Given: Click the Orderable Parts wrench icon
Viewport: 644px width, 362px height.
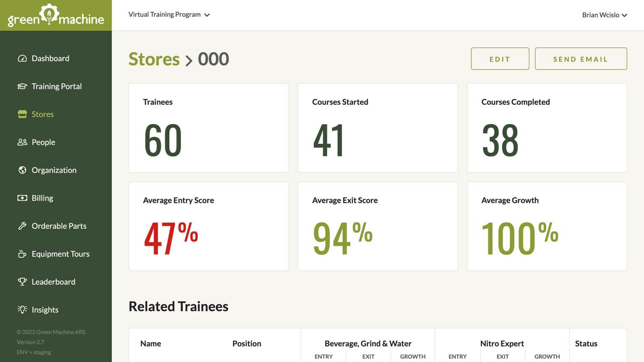Looking at the screenshot, I should point(22,226).
